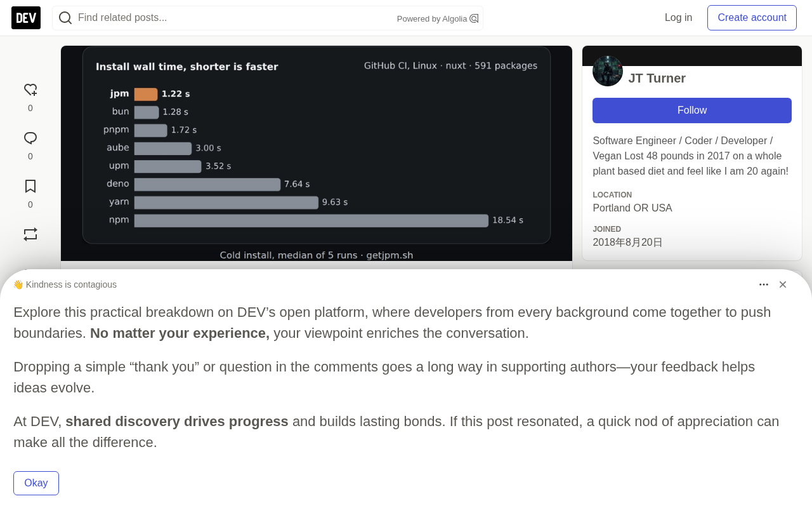The image size is (812, 508).
Task: Click the Create account button
Action: click(x=752, y=18)
